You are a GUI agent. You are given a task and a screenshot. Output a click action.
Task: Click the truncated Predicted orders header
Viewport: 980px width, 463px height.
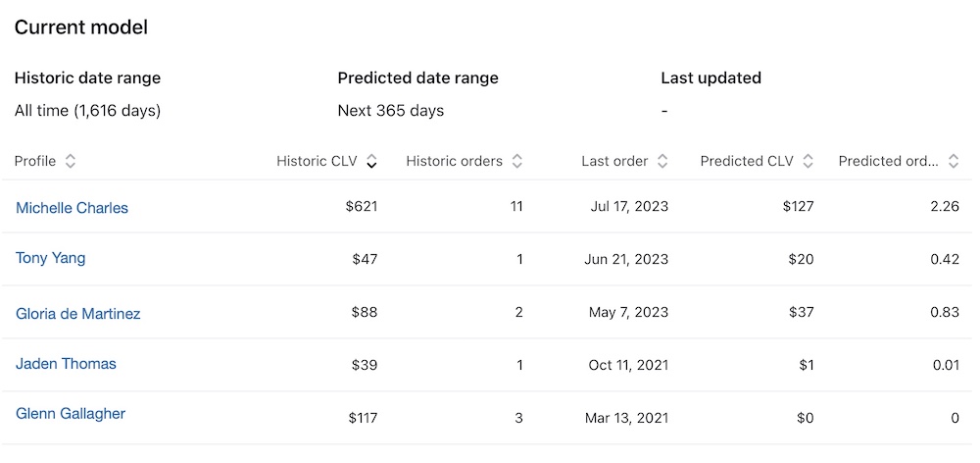coord(888,162)
